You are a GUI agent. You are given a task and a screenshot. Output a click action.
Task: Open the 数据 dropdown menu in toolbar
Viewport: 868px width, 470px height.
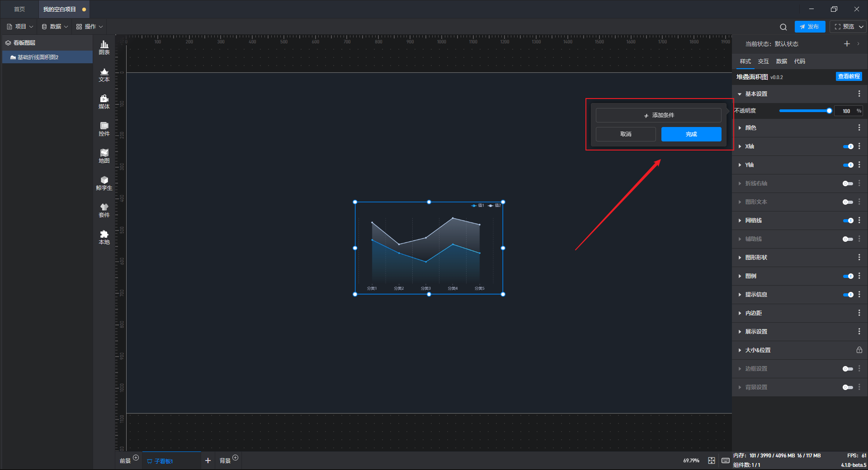pos(55,27)
